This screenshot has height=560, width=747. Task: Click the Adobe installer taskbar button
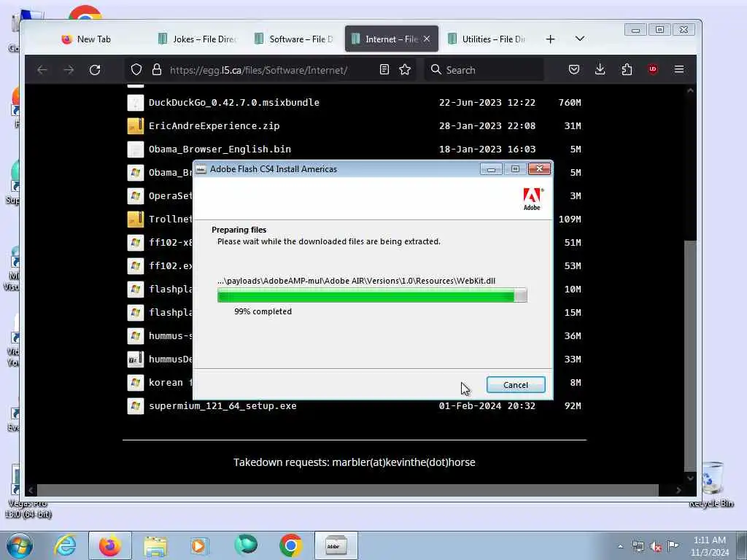tap(336, 545)
